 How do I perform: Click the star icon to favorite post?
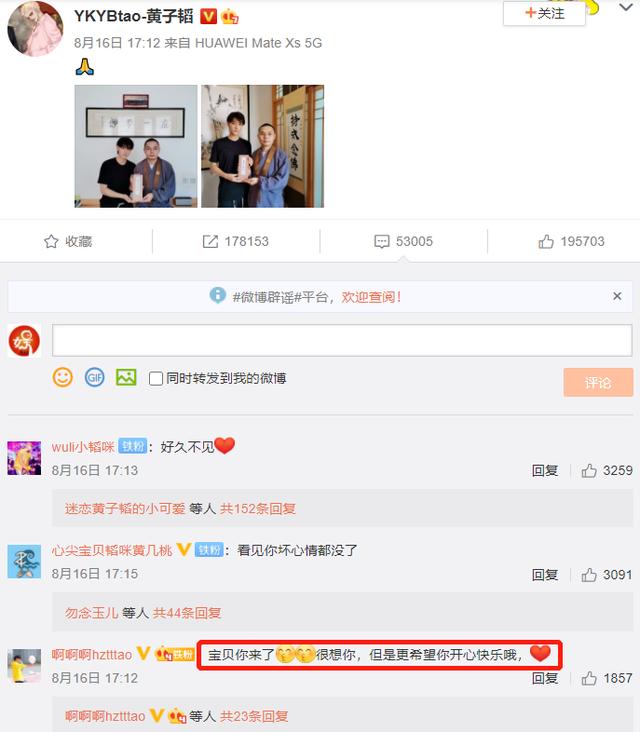pyautogui.click(x=51, y=241)
